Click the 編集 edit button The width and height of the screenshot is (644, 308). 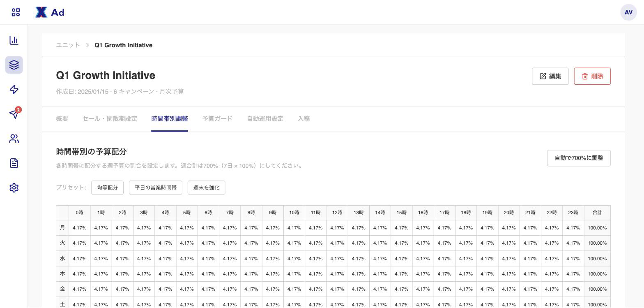(x=550, y=76)
